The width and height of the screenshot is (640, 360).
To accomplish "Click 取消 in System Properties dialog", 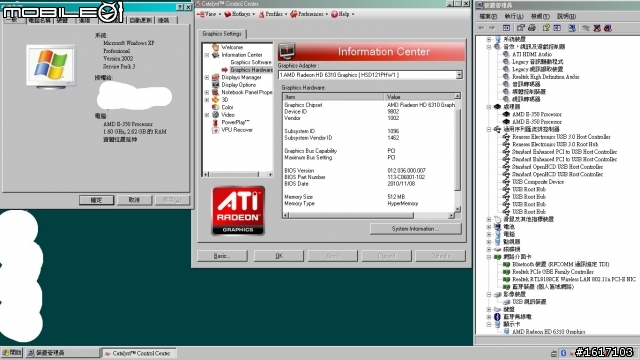I will coord(134,200).
